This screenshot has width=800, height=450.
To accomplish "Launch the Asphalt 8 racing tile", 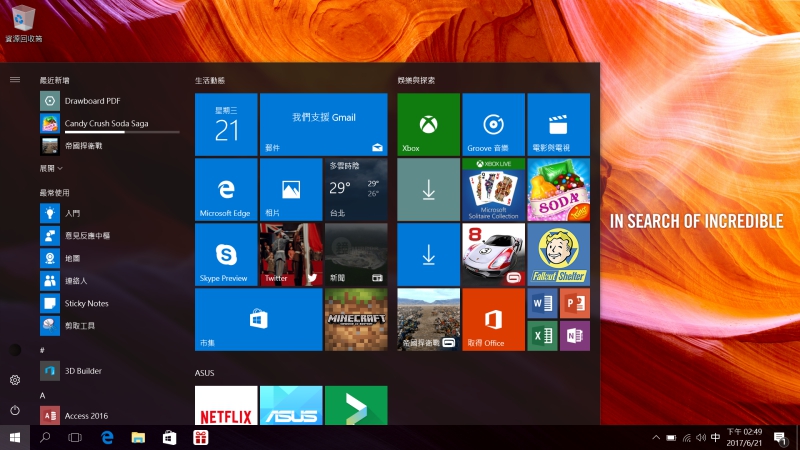I will pos(493,255).
